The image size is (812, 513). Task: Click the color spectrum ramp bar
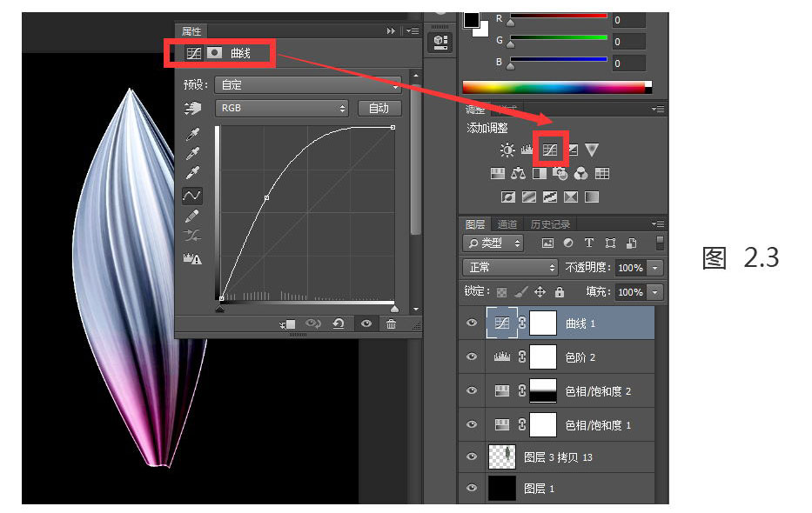coord(557,88)
